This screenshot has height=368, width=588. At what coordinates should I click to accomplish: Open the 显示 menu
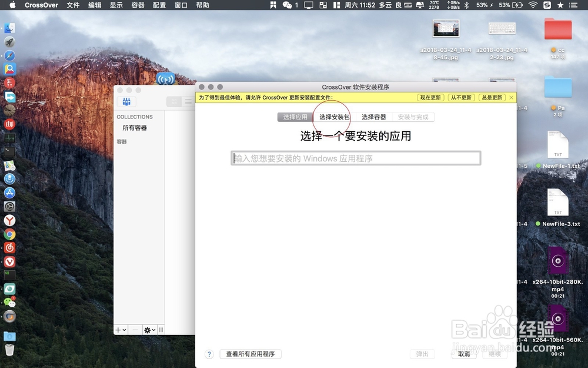pyautogui.click(x=116, y=5)
